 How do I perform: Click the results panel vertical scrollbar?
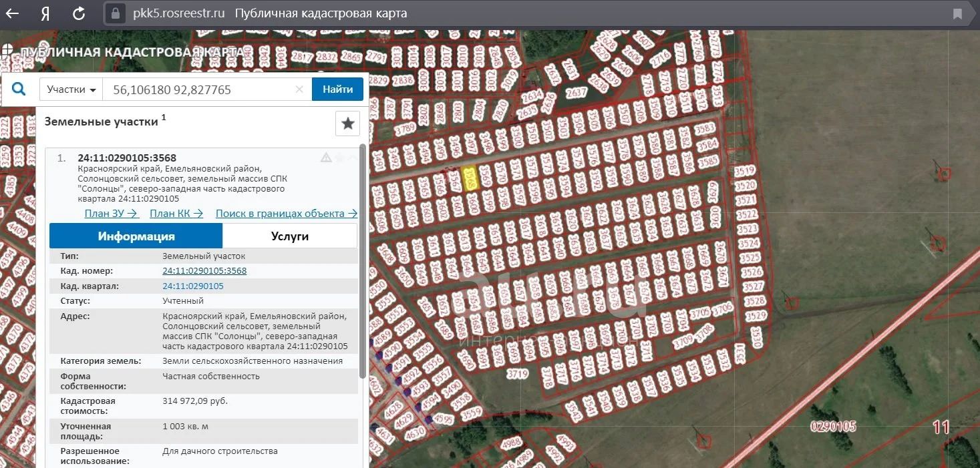tap(363, 260)
